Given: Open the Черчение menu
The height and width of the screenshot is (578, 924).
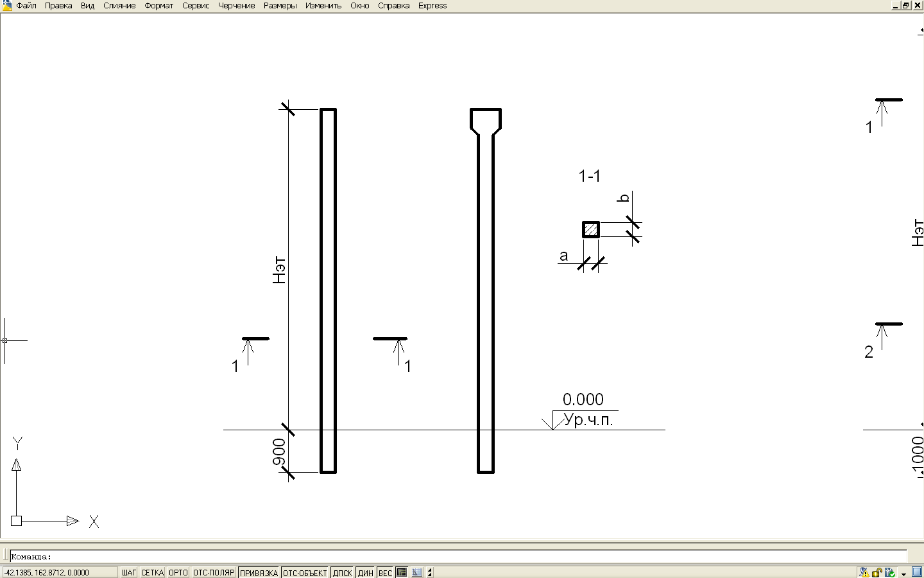Looking at the screenshot, I should point(237,6).
